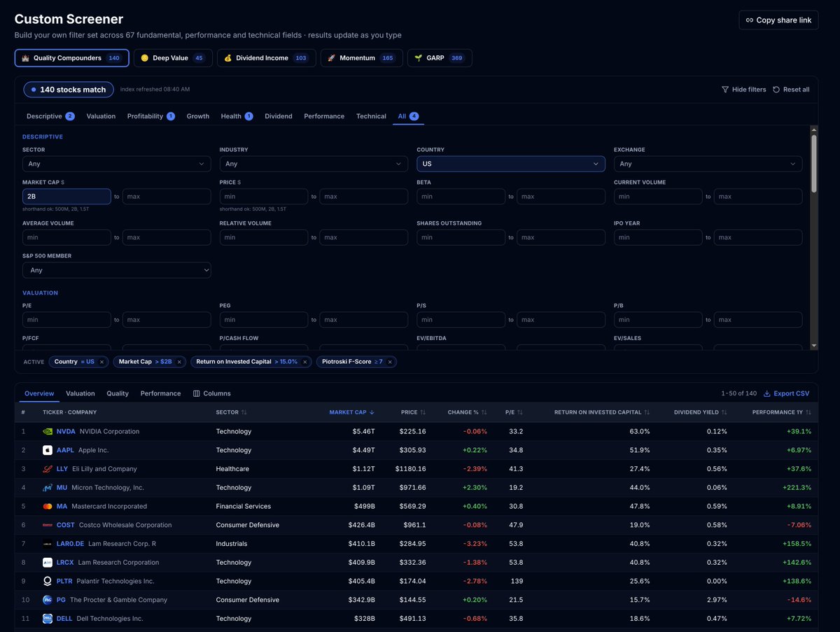
Task: Open the S&P 500 Member dropdown
Action: (x=116, y=270)
